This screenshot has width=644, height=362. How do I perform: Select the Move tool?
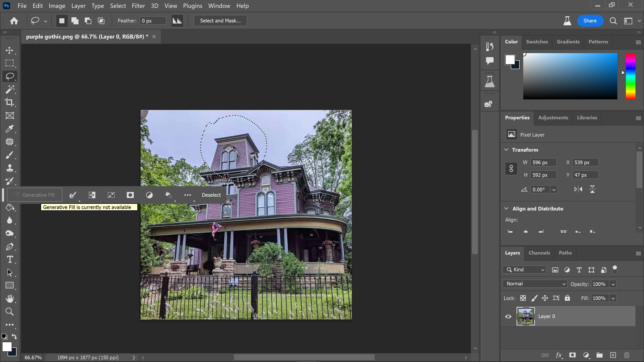10,50
